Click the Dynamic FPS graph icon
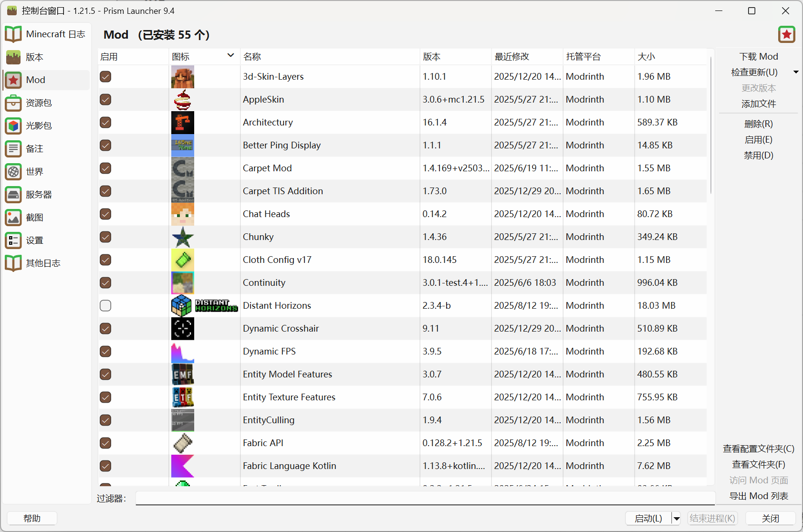 [183, 352]
